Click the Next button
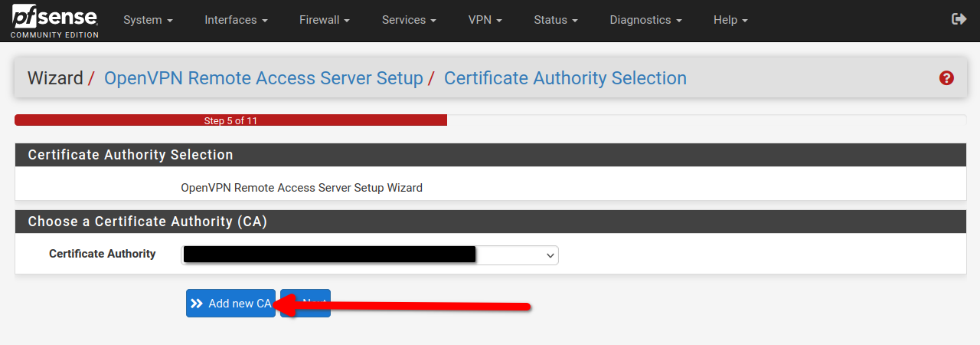 click(x=305, y=303)
